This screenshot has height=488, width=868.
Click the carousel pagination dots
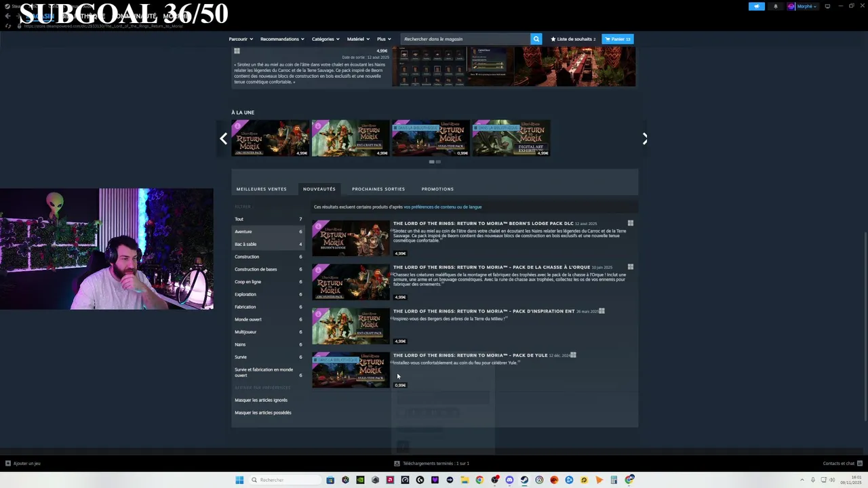435,162
